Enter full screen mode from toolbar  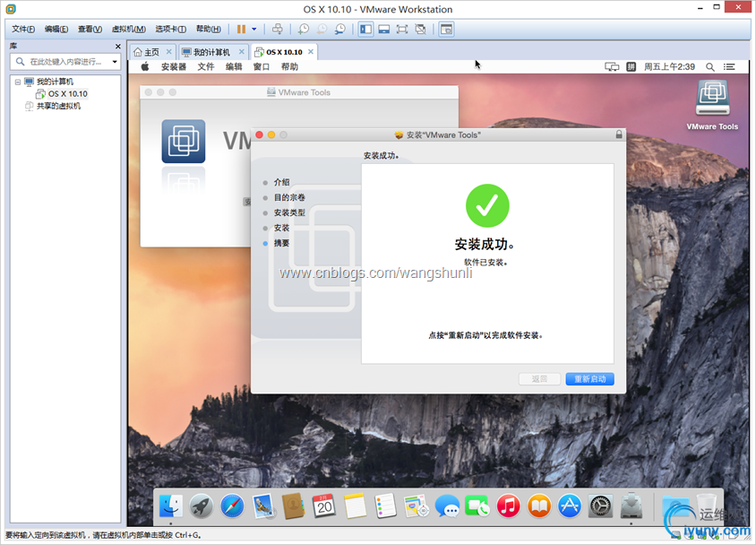point(401,30)
